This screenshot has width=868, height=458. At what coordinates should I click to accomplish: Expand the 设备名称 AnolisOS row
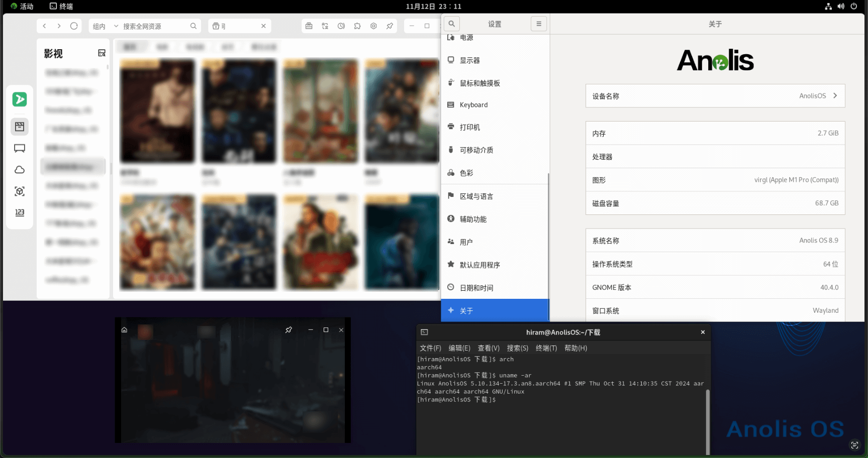click(715, 96)
